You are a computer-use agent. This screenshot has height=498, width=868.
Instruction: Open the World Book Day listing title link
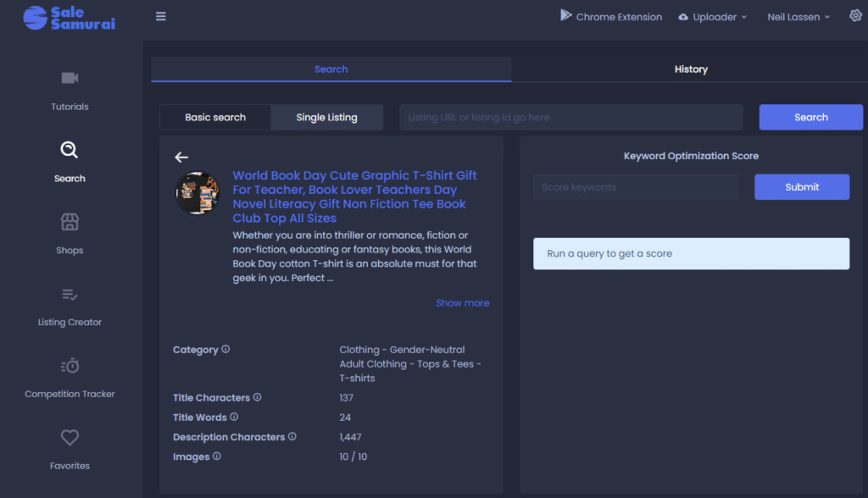(354, 197)
